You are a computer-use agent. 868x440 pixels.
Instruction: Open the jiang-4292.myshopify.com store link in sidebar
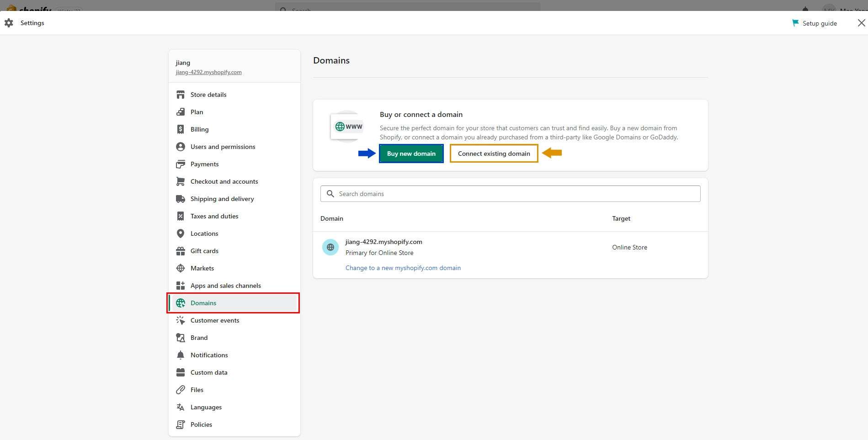[209, 72]
